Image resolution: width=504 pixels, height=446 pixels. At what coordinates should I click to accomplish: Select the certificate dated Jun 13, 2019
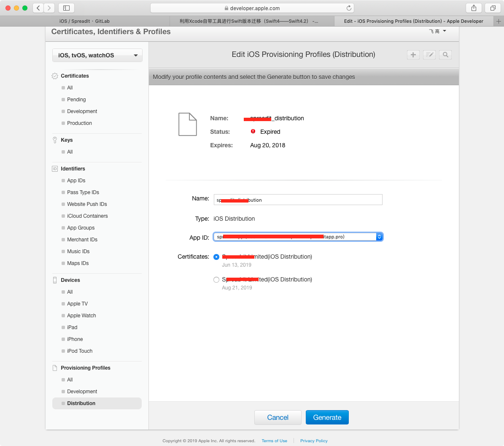coord(216,257)
